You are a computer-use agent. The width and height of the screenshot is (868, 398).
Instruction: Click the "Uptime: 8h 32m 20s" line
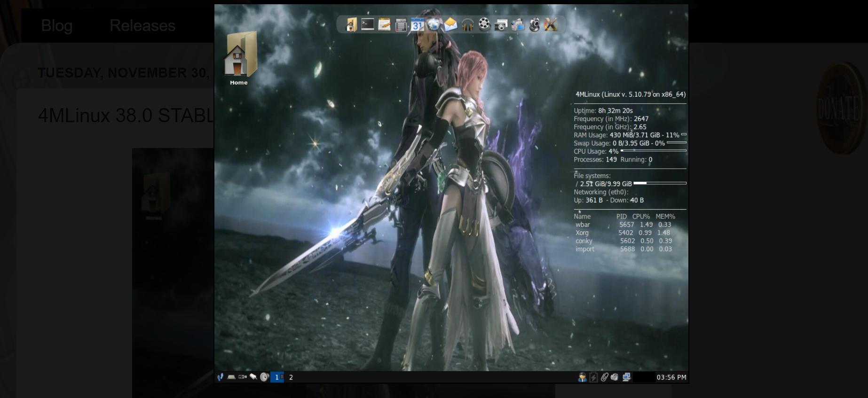(x=603, y=111)
